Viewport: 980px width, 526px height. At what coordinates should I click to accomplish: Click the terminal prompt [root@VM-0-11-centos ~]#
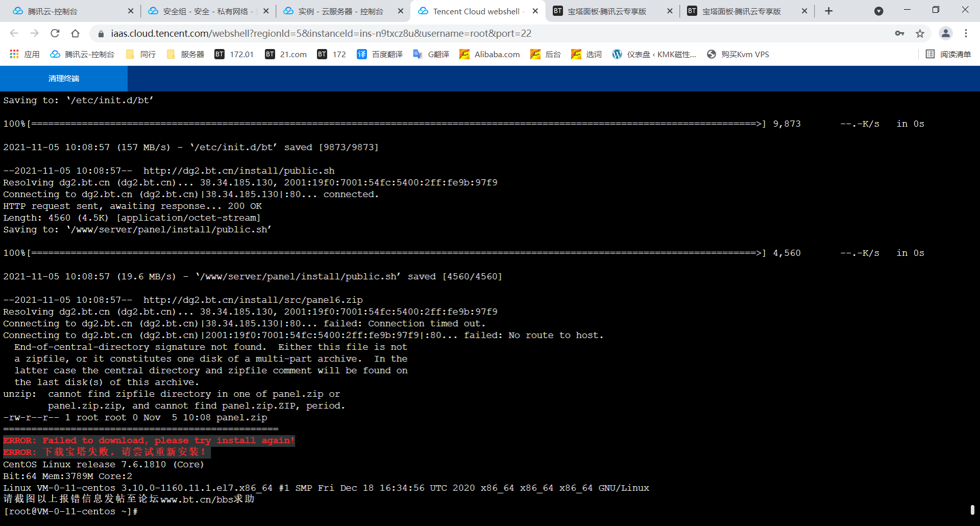click(70, 511)
